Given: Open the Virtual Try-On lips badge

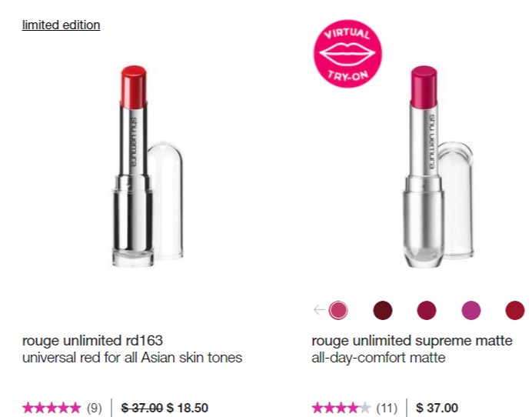Looking at the screenshot, I should point(347,54).
